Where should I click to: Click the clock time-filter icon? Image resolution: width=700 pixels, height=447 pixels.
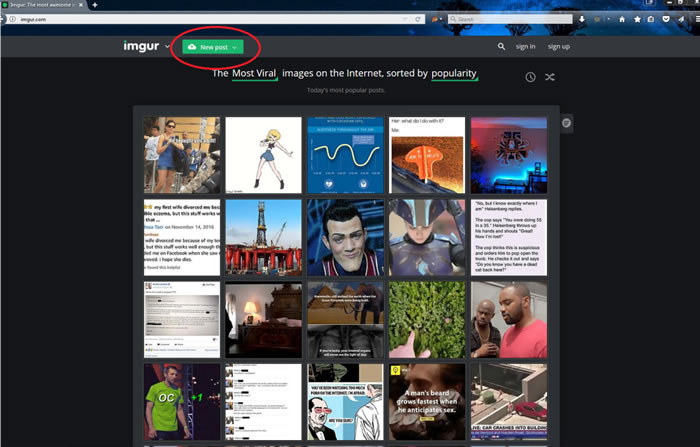[530, 77]
